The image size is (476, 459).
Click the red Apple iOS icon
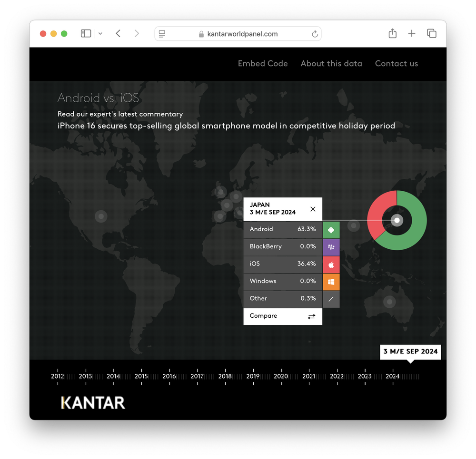(331, 264)
